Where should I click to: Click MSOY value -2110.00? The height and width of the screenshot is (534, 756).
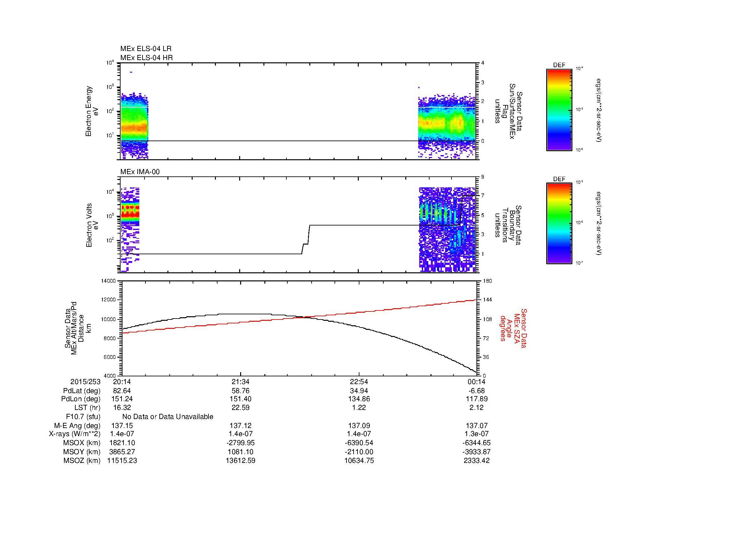359,452
